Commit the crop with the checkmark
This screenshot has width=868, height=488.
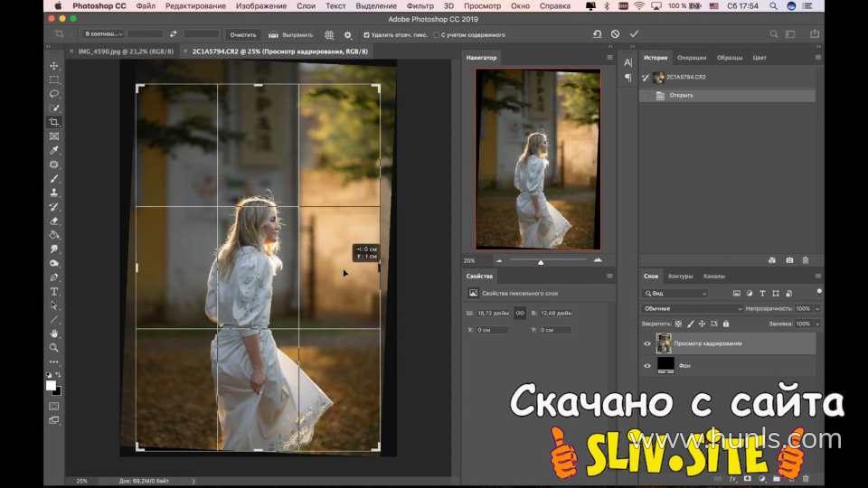pos(634,34)
